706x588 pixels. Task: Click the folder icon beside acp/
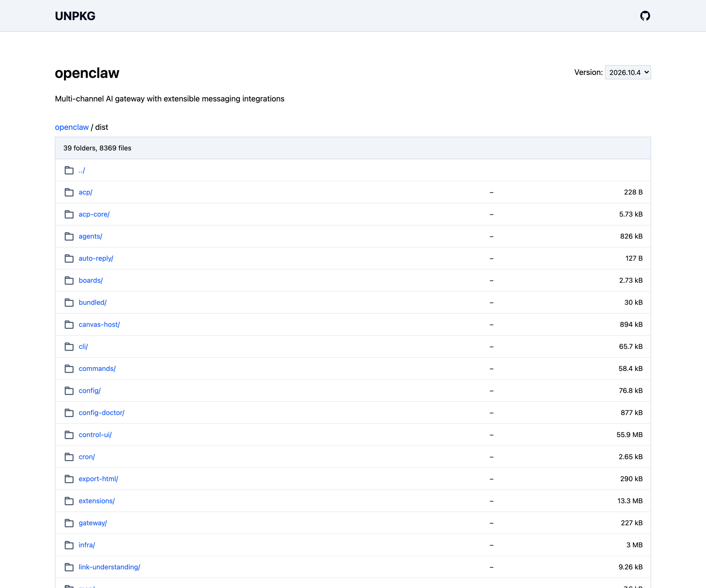(x=69, y=192)
